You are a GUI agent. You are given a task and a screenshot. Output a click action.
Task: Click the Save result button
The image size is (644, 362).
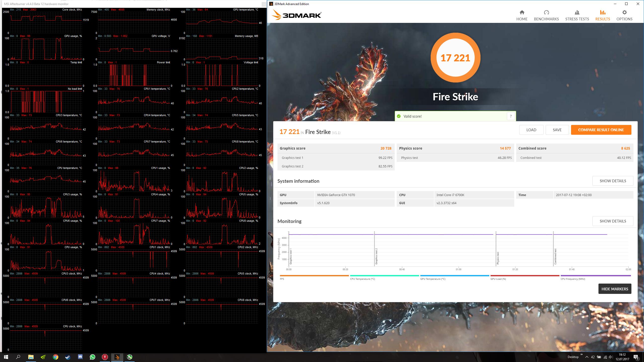tap(557, 130)
